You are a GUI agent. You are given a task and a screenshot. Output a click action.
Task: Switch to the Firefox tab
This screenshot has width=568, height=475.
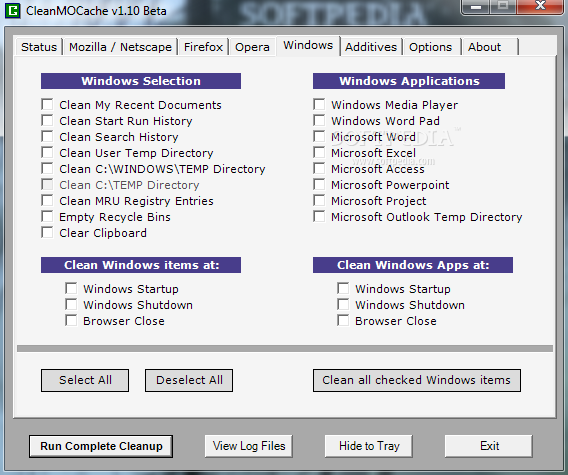click(x=203, y=47)
